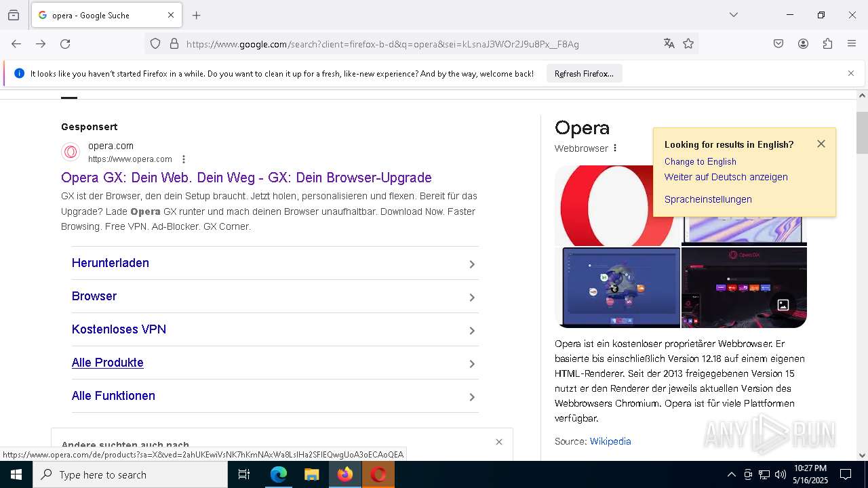Viewport: 868px width, 488px height.
Task: Close the 'Andere suchten auch nach' box
Action: point(499,442)
